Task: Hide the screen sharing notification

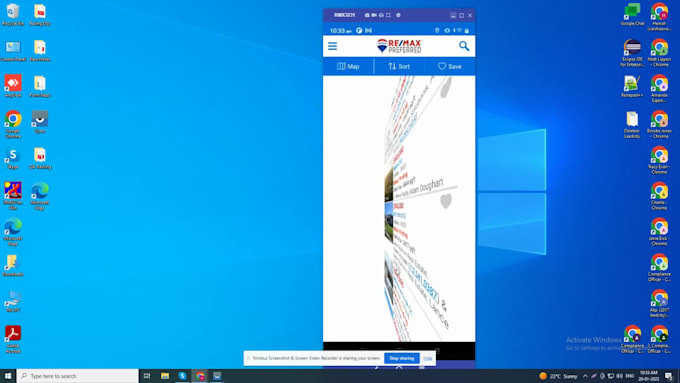Action: [428, 358]
